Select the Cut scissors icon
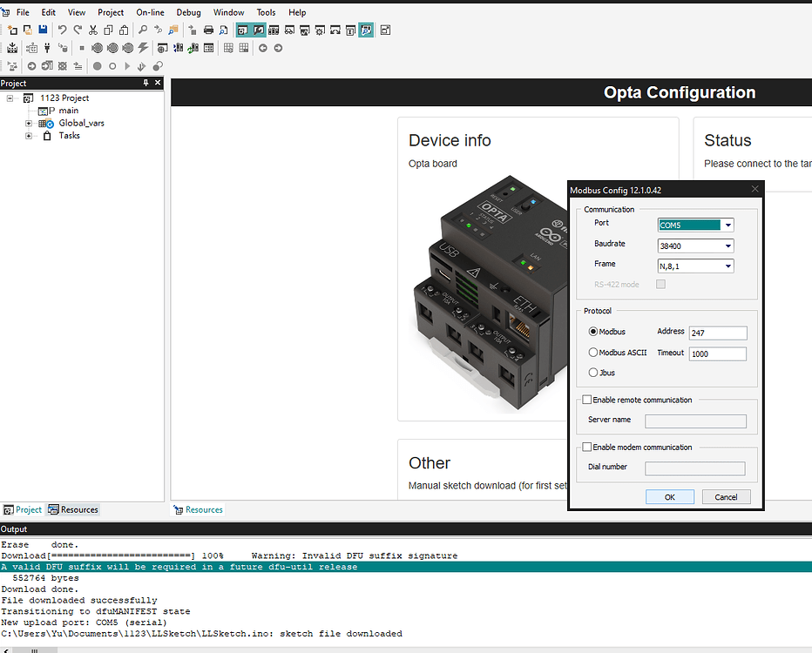The image size is (812, 653). [x=93, y=30]
